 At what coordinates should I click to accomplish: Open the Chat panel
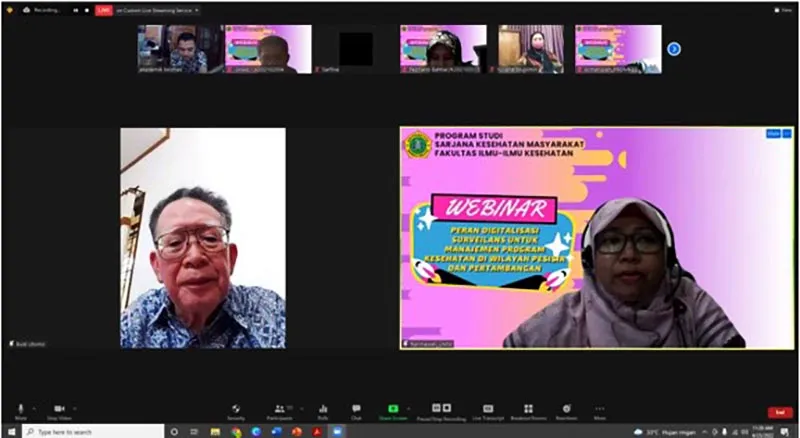356,411
